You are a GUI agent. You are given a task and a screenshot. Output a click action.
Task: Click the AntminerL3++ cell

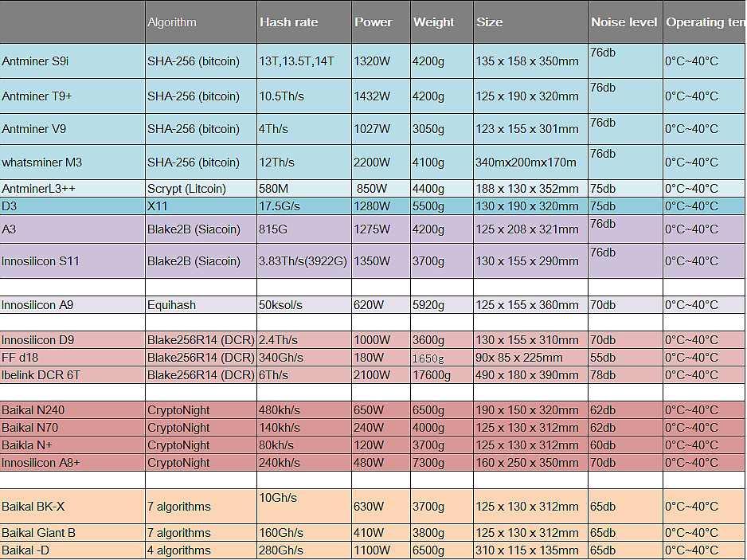tap(72, 189)
